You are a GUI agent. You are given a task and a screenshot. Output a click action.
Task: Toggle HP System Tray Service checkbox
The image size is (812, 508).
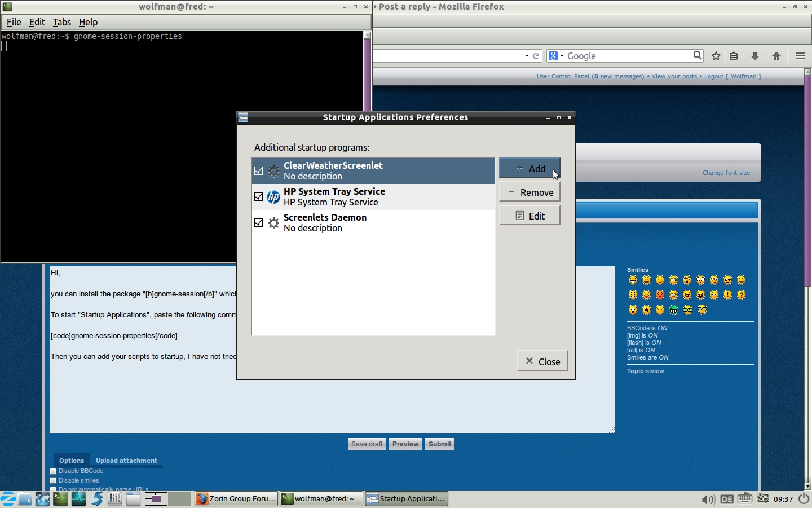(x=259, y=197)
